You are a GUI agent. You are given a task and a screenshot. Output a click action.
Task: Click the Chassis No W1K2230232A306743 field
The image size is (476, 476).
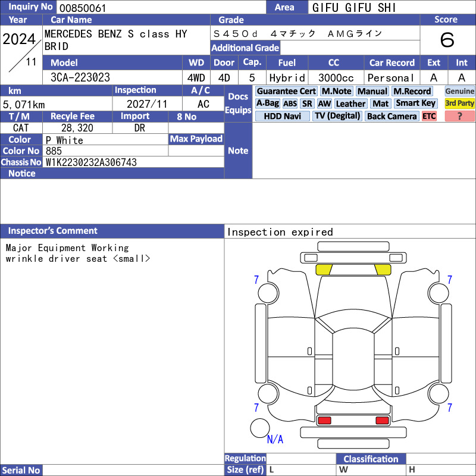[x=133, y=162]
